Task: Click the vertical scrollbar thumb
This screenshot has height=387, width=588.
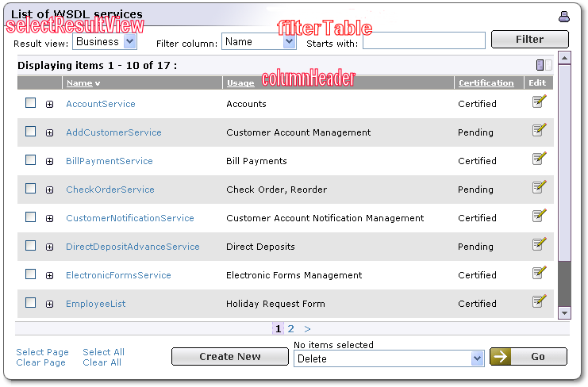Action: [564, 163]
